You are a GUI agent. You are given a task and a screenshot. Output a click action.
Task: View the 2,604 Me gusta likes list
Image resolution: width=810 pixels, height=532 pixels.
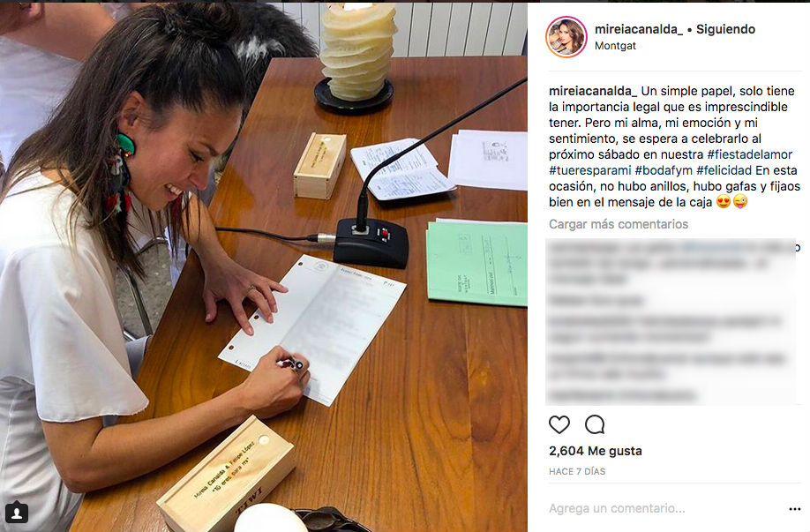(595, 451)
